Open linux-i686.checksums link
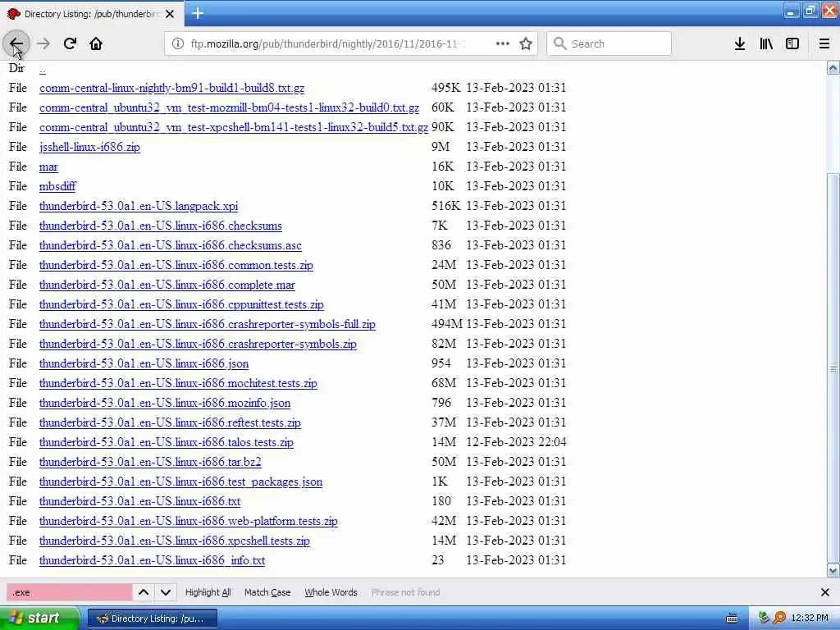 [160, 226]
